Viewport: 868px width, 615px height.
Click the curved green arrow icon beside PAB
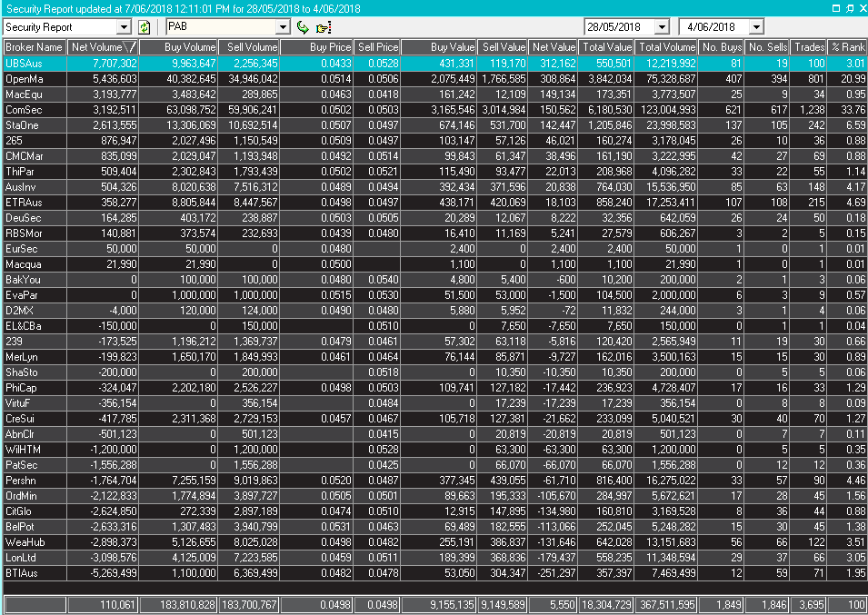point(303,27)
